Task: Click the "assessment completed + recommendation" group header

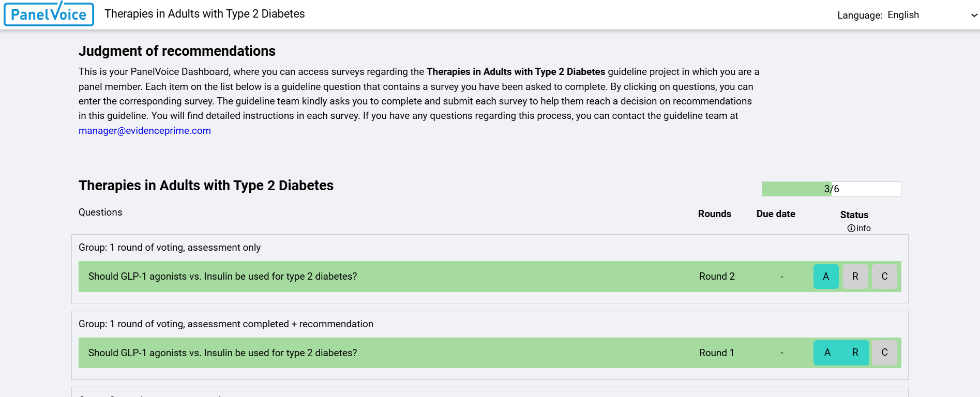Action: (x=226, y=324)
